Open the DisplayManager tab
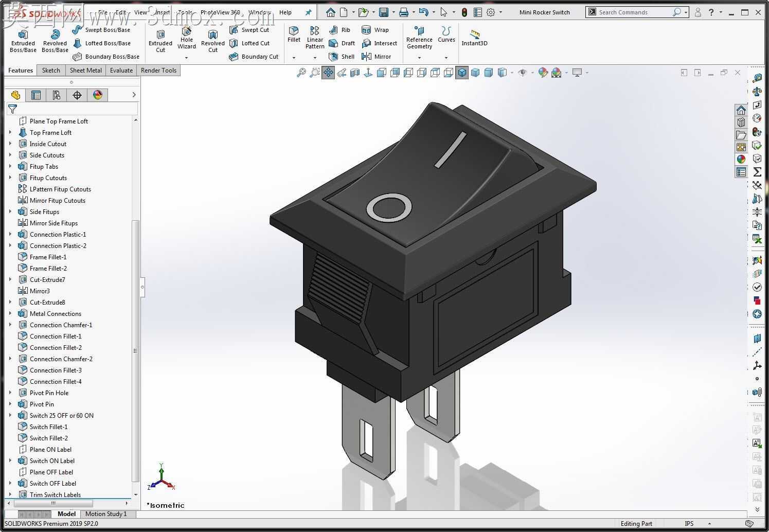Image resolution: width=769 pixels, height=532 pixels. point(97,95)
